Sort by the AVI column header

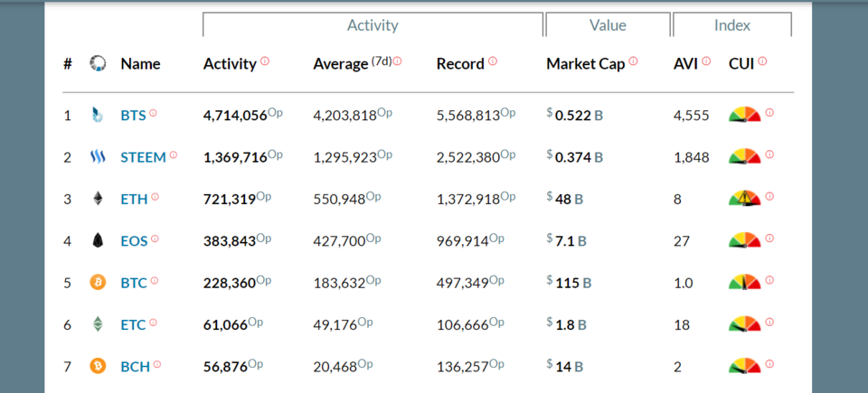[686, 64]
